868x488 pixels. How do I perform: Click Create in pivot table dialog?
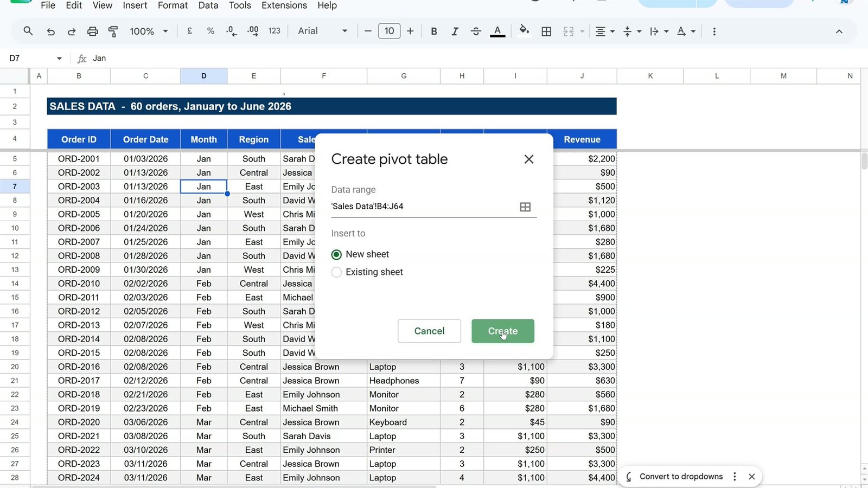[x=503, y=331]
